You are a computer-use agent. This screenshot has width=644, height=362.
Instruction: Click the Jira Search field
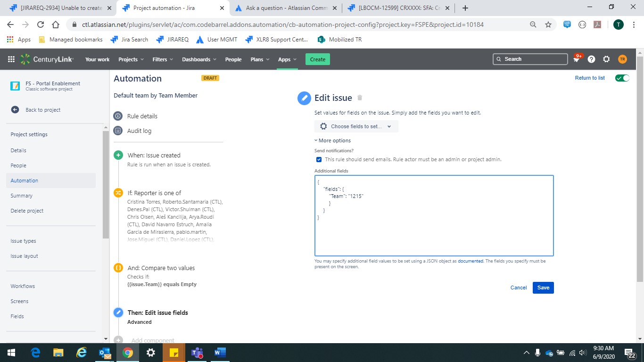click(x=530, y=59)
